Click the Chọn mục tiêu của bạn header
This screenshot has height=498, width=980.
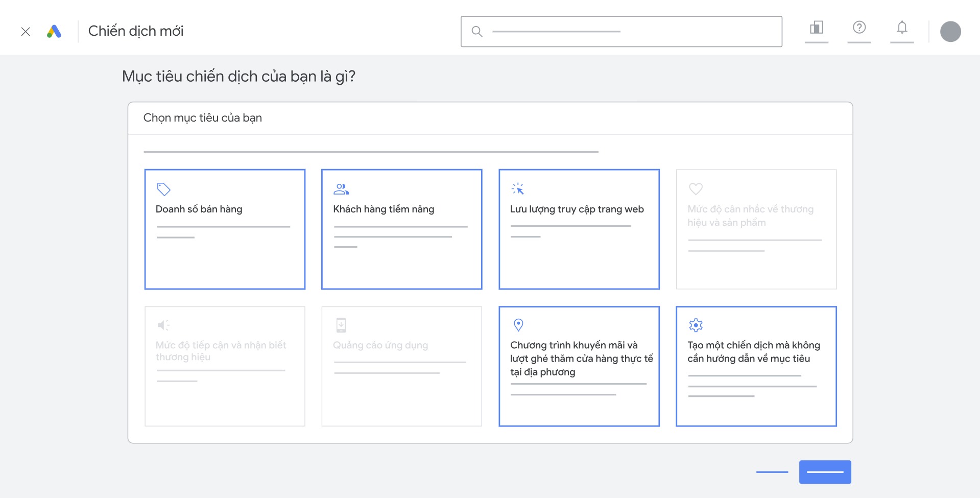203,118
